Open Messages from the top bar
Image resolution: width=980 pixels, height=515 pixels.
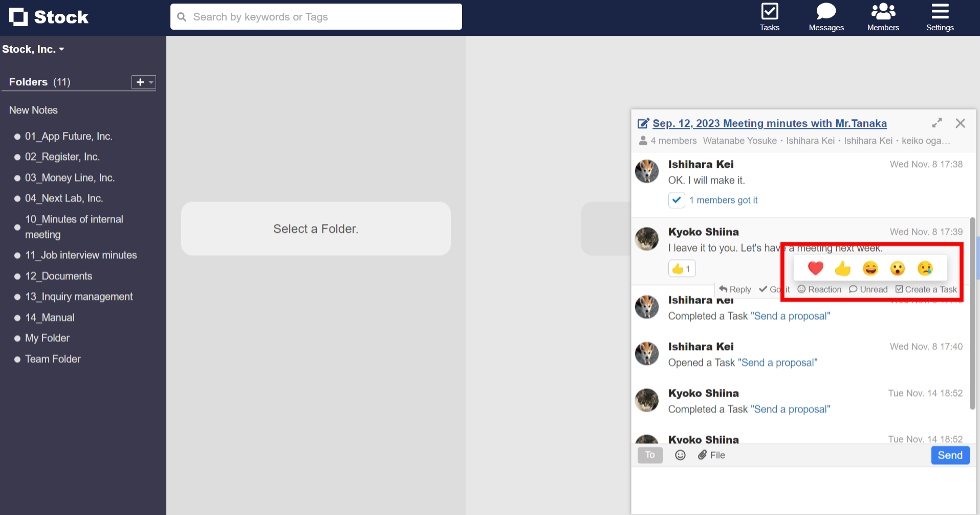click(x=826, y=17)
